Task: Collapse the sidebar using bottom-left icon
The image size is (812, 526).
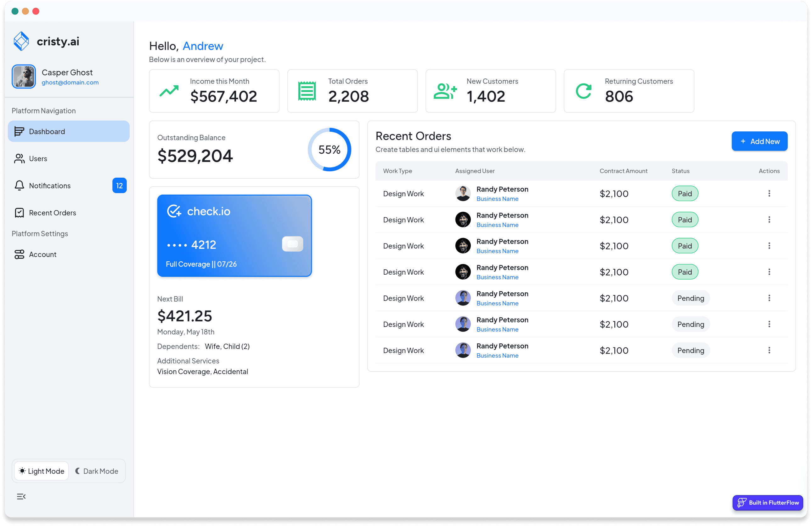Action: click(x=21, y=496)
